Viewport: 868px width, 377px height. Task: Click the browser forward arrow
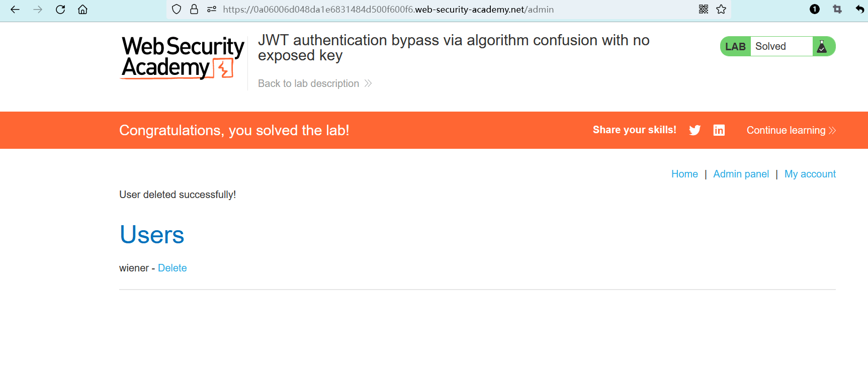pos(38,10)
